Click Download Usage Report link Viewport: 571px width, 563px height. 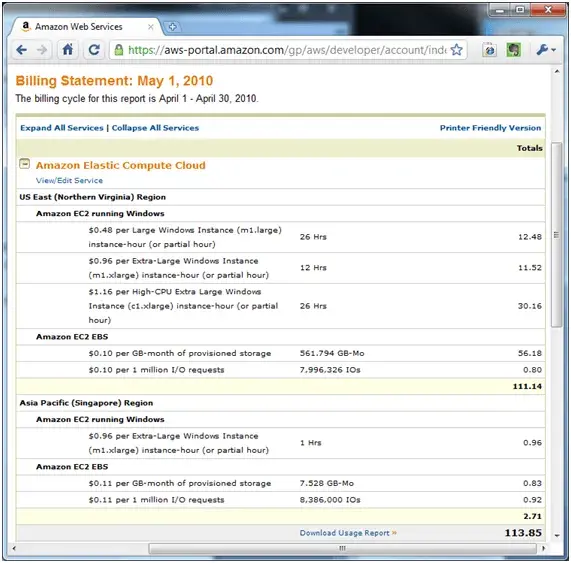click(x=348, y=533)
